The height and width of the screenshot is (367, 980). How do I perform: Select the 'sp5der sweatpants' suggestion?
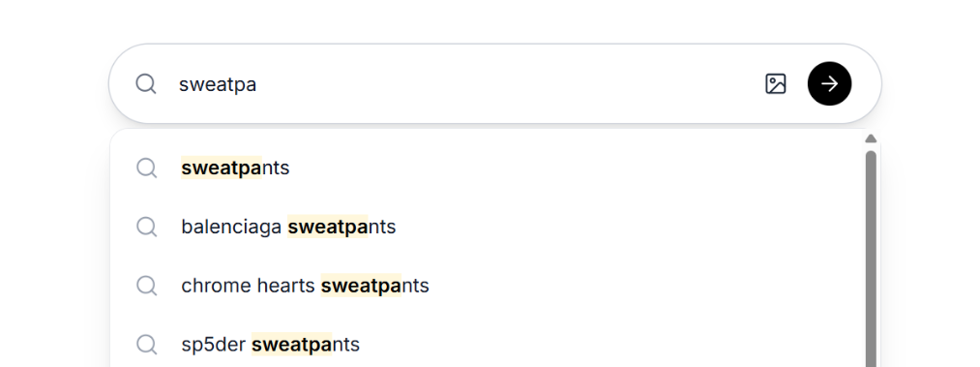click(x=487, y=344)
